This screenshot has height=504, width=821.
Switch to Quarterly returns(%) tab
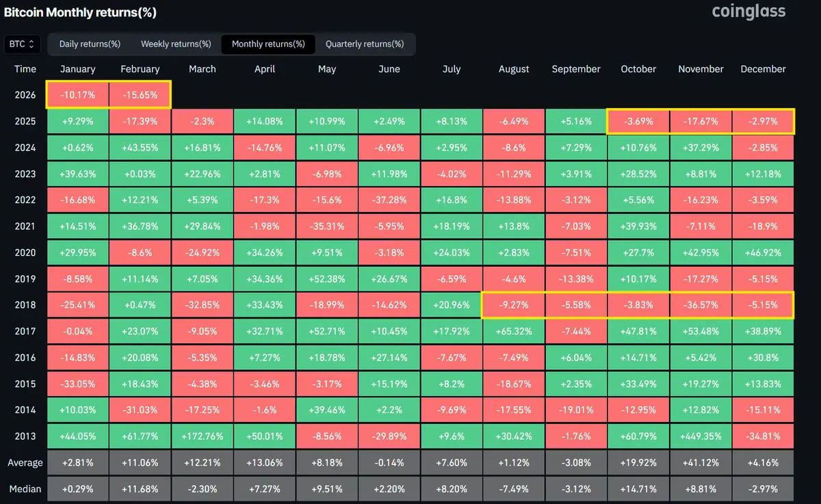click(365, 44)
